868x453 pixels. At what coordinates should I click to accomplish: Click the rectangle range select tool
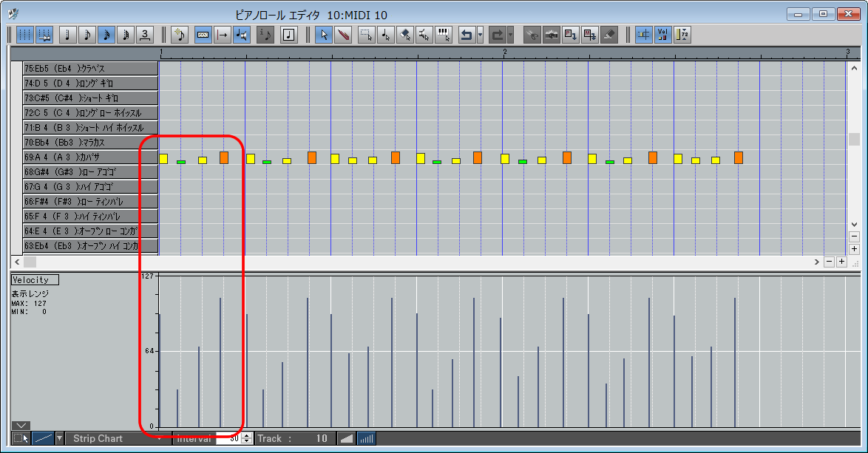coord(365,35)
